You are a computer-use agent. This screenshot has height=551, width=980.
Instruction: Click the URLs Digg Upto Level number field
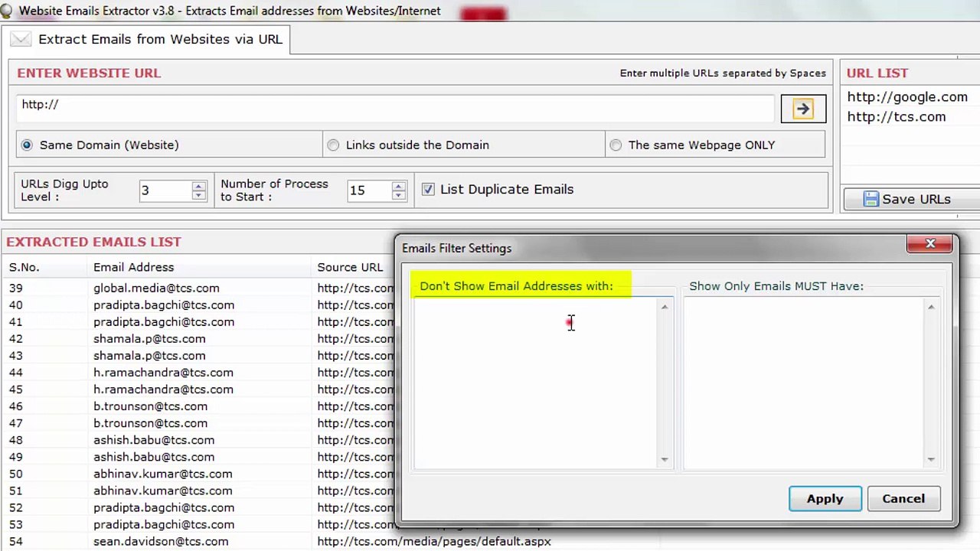click(x=165, y=191)
